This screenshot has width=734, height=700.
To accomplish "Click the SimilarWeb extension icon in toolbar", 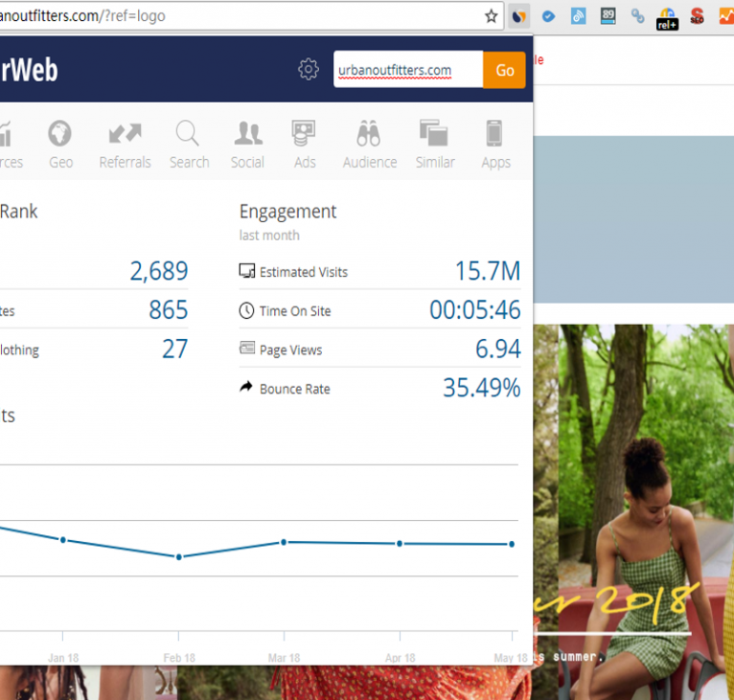I will tap(518, 15).
